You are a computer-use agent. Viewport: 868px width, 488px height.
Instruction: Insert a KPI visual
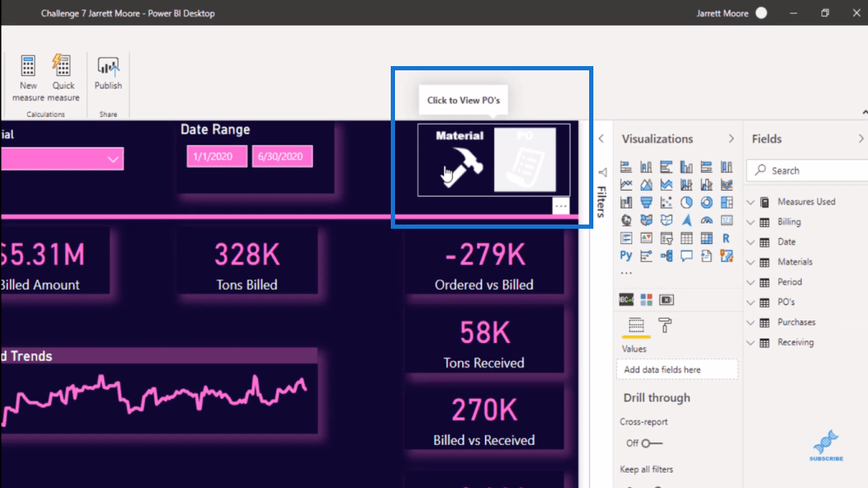tap(646, 238)
